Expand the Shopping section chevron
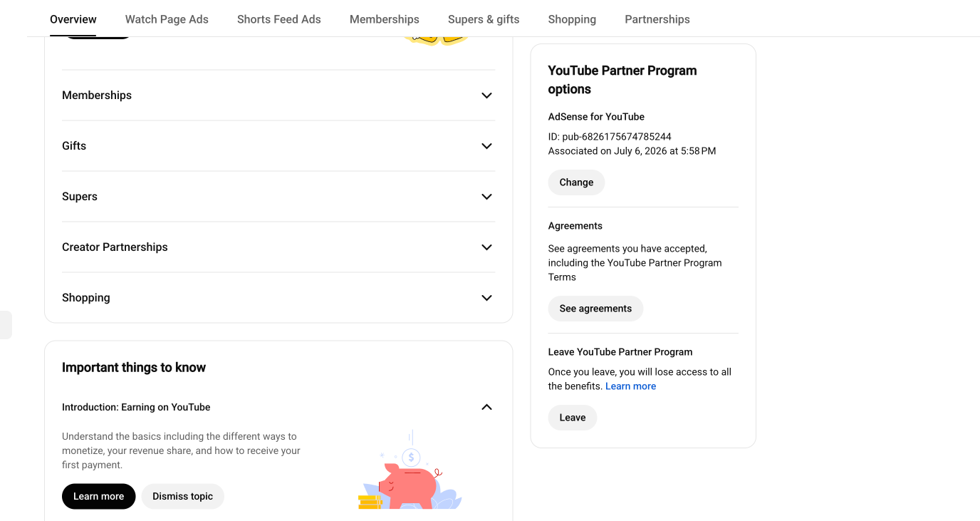Viewport: 980px width, 521px height. [486, 298]
